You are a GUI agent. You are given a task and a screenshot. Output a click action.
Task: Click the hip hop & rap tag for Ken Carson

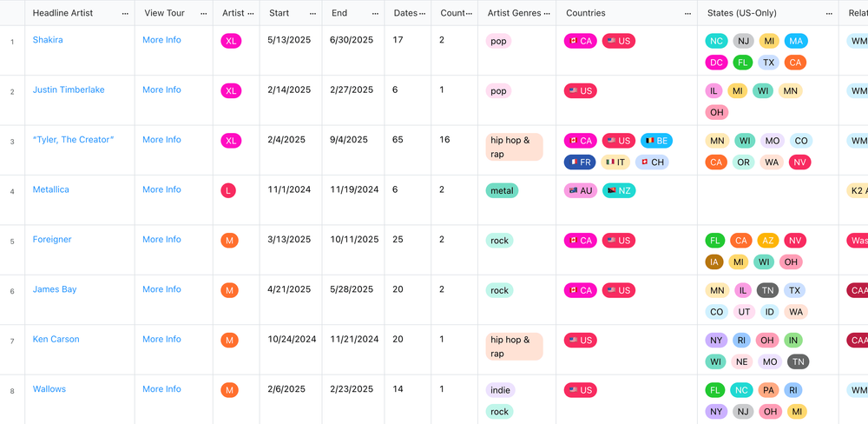point(514,347)
